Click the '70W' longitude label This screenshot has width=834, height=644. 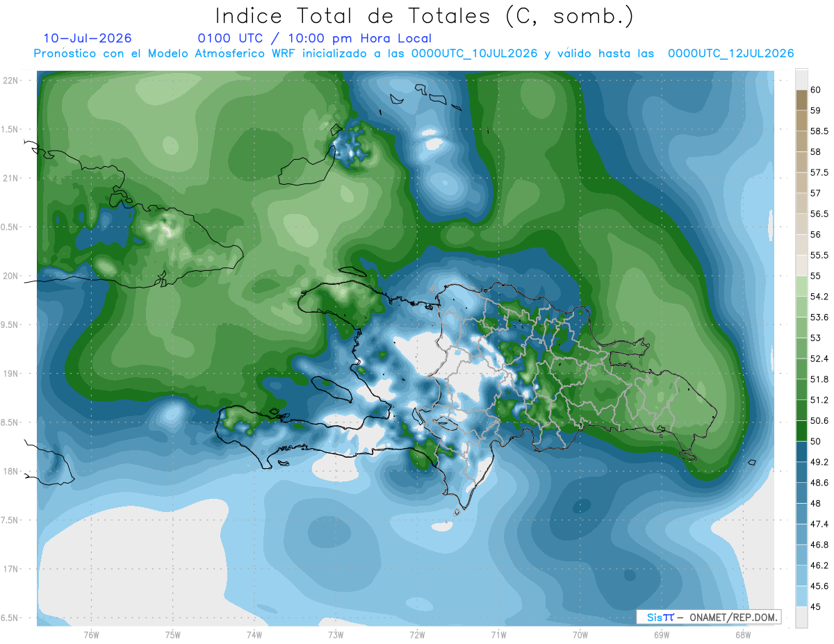coord(580,634)
